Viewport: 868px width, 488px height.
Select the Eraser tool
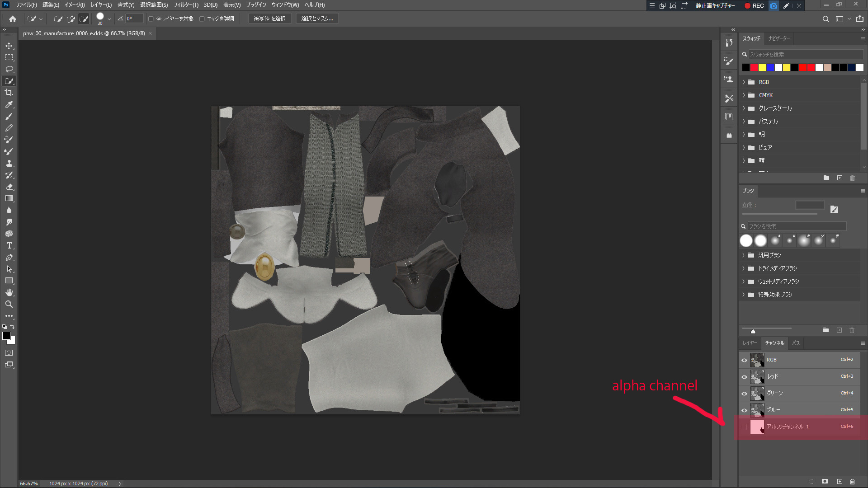pos(9,187)
